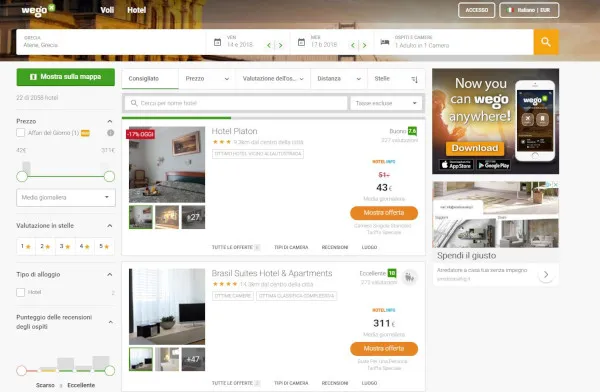Image resolution: width=600 pixels, height=392 pixels.
Task: Open the Tasse escluse dropdown
Action: coord(386,103)
